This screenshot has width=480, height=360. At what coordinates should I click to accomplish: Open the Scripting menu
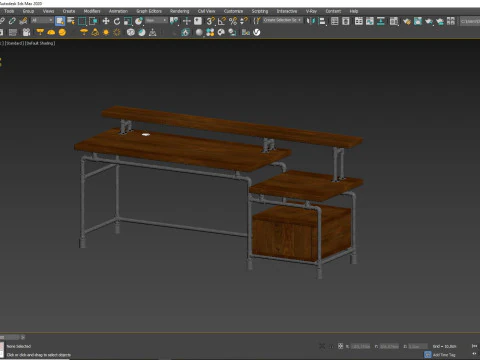pos(260,11)
